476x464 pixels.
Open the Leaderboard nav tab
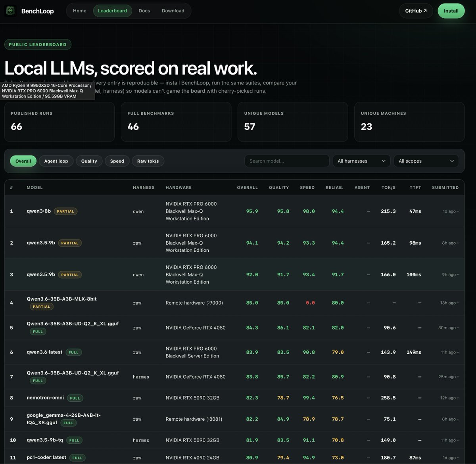(113, 11)
